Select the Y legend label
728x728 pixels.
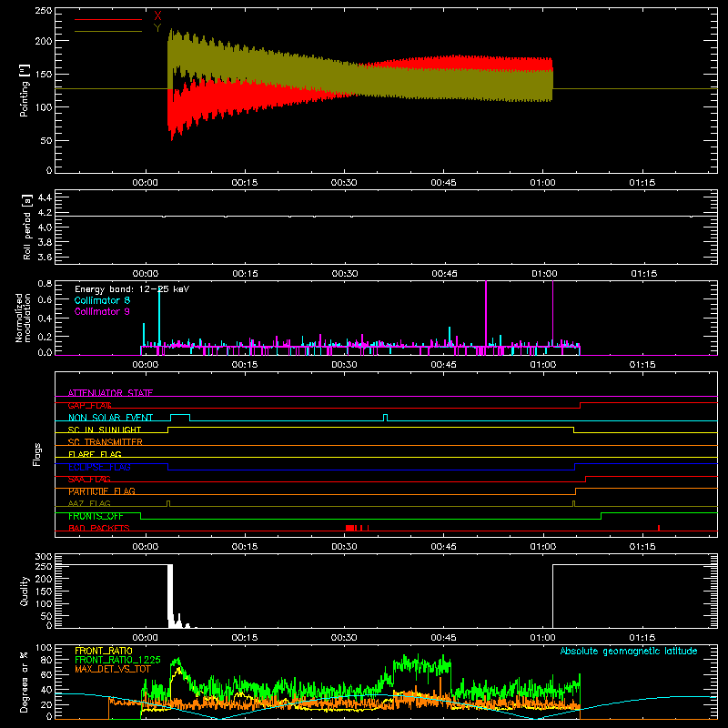point(157,28)
